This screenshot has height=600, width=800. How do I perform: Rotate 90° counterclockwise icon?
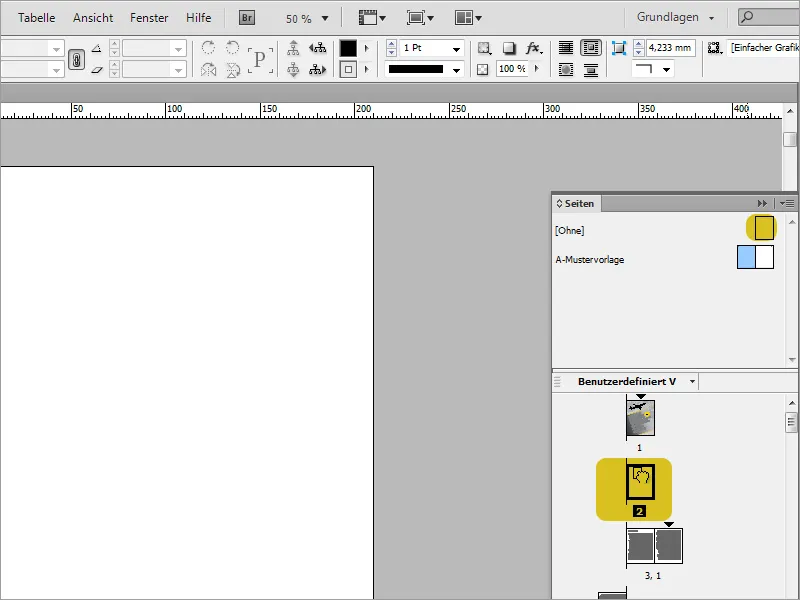[x=233, y=48]
